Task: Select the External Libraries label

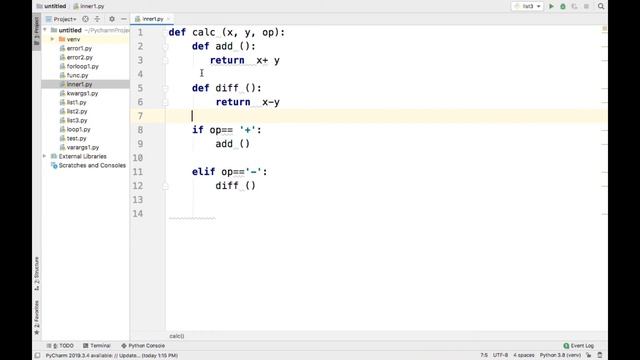Action: pyautogui.click(x=82, y=156)
